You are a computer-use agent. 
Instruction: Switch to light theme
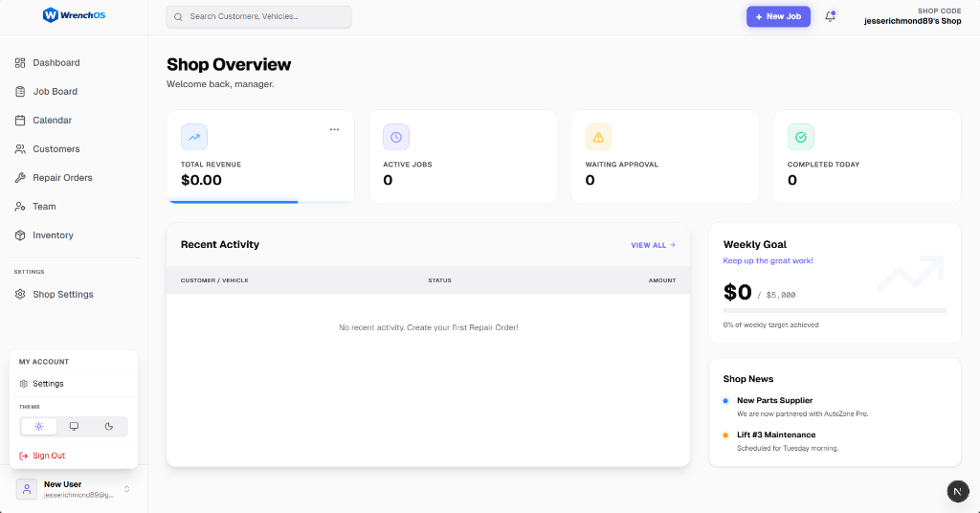click(x=39, y=427)
